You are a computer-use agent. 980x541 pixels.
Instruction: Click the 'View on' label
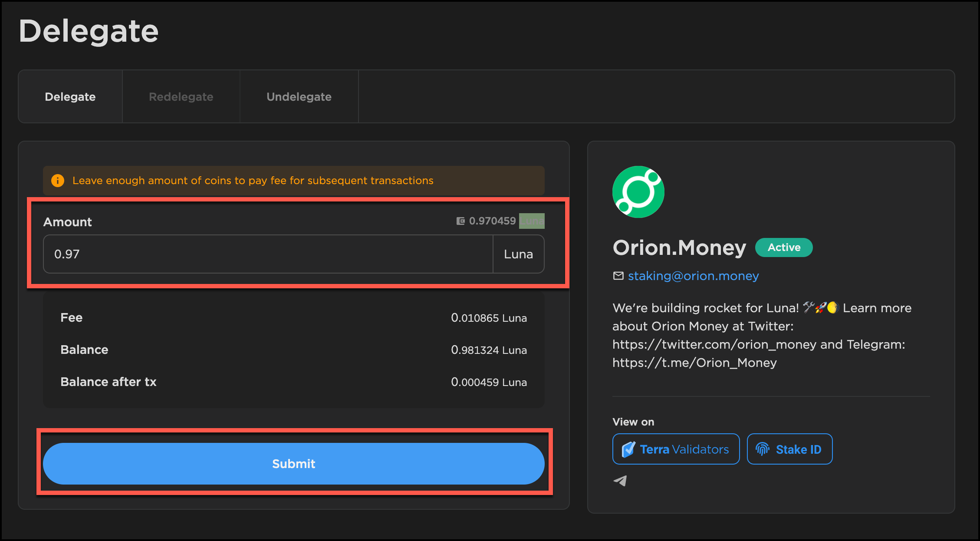coord(633,422)
